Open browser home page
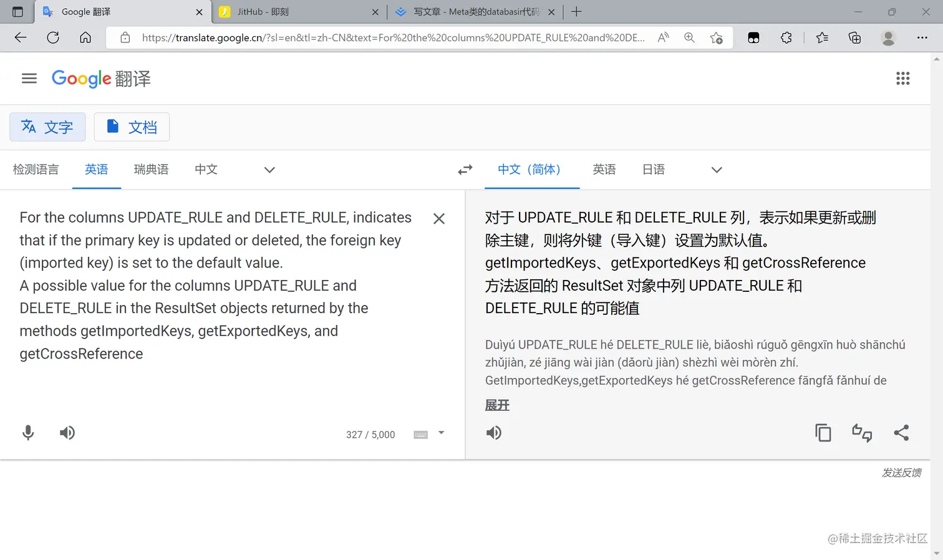Viewport: 943px width, 560px height. click(85, 37)
